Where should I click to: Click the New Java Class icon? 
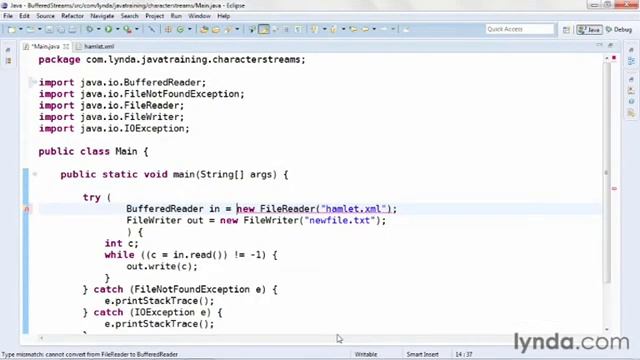click(180, 29)
